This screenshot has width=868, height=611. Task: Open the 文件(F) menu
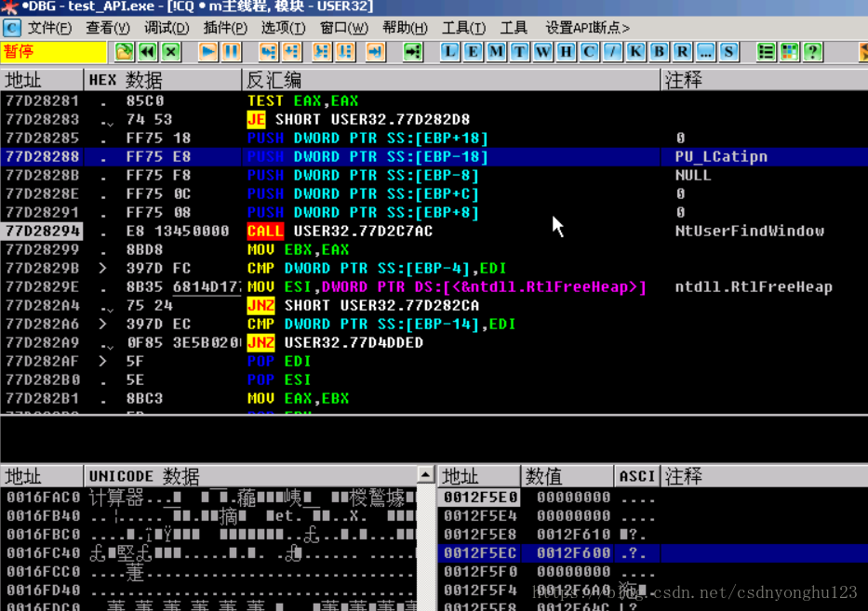pyautogui.click(x=50, y=28)
